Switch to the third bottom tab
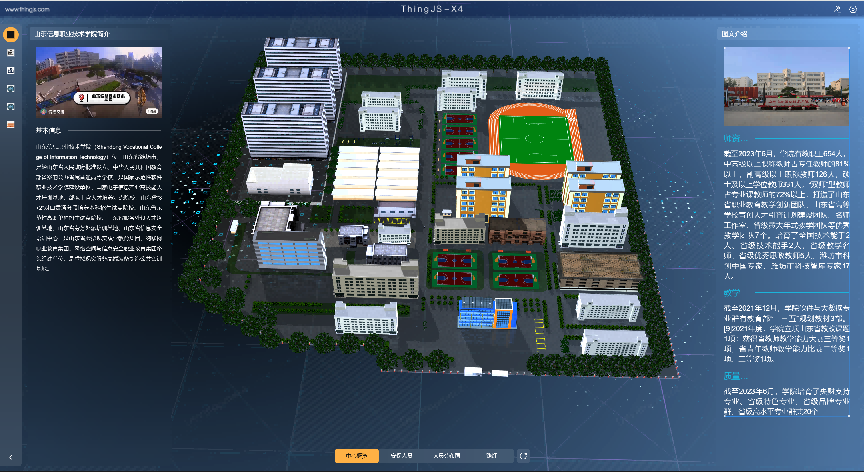Viewport: 864px width, 472px height. (x=446, y=456)
